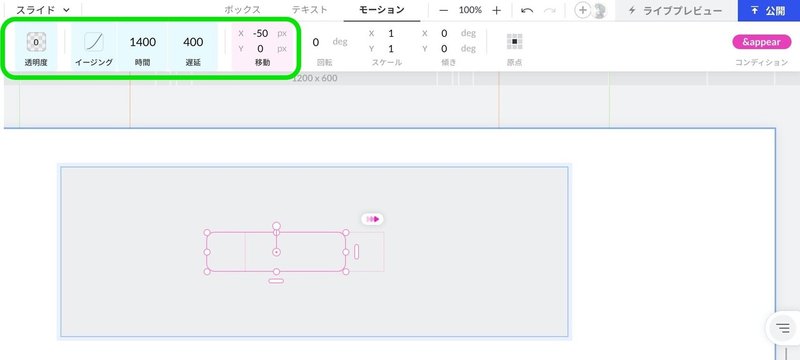Set the 原点 origin point grid
800x360 pixels.
[x=514, y=41]
